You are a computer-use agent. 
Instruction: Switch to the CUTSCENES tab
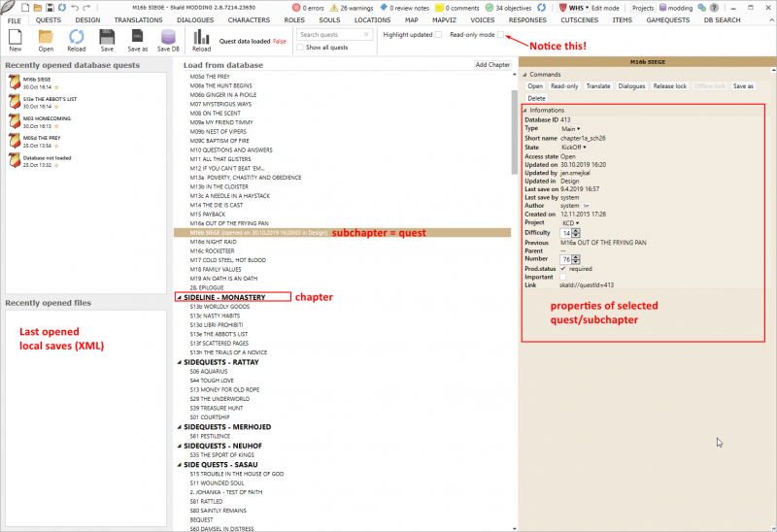tap(579, 19)
